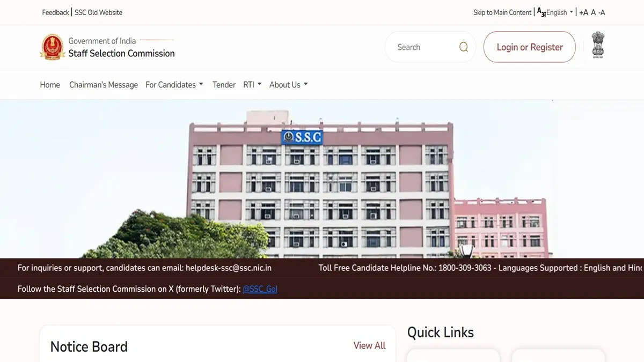Click the SSC building banner image
This screenshot has width=644, height=362.
(322, 179)
